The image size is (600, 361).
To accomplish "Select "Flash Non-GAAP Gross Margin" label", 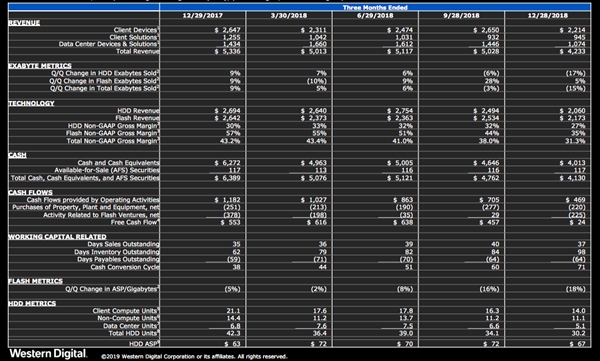I will tap(112, 133).
